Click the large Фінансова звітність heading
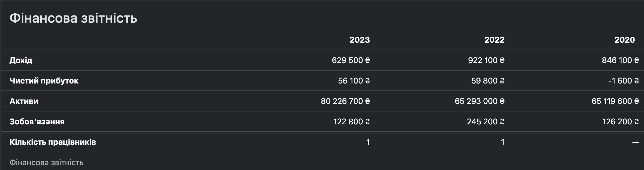 [x=73, y=18]
